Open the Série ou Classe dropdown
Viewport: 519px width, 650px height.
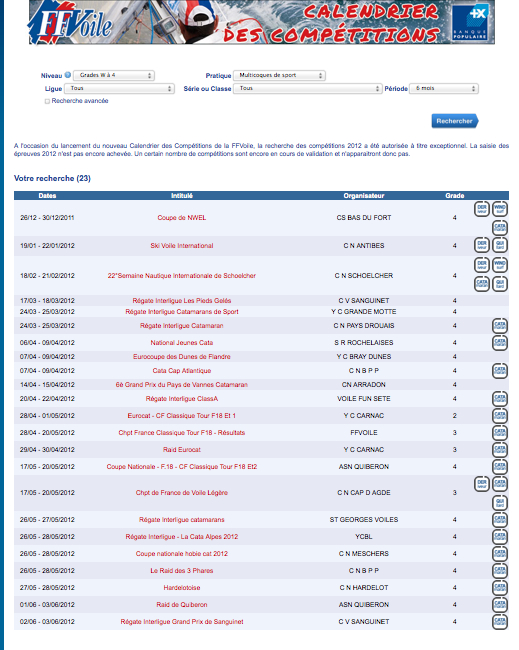pos(308,89)
